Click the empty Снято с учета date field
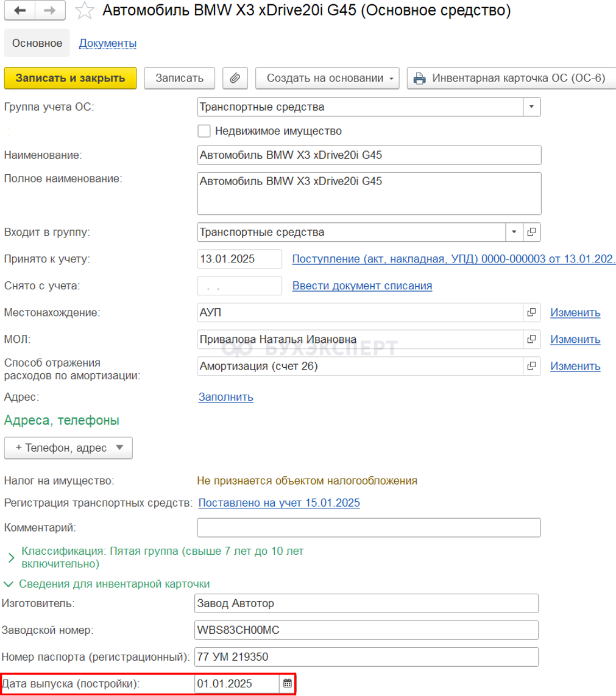This screenshot has width=616, height=696. pyautogui.click(x=239, y=286)
